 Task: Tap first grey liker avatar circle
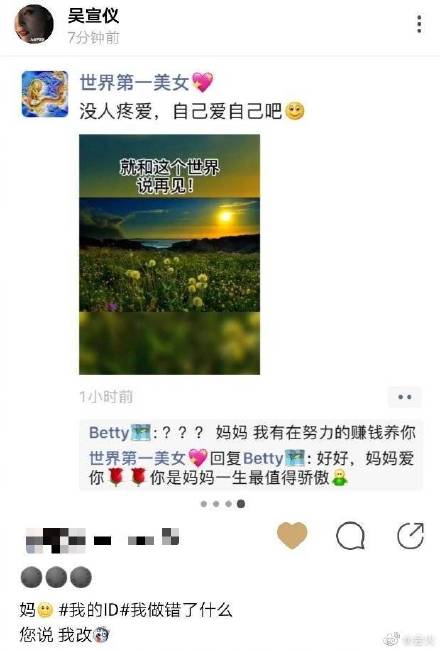tap(32, 578)
